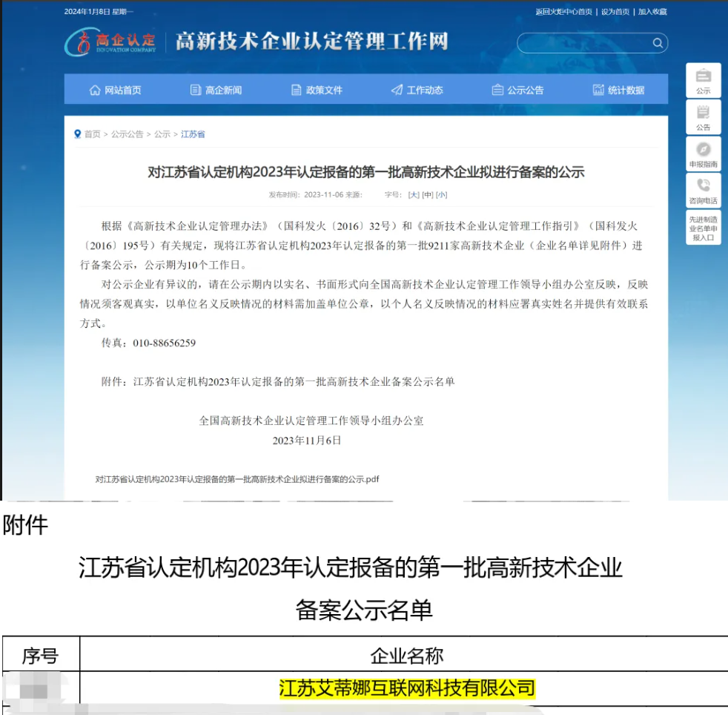Click the news icon beside 高企新闻
The image size is (728, 715).
pyautogui.click(x=196, y=90)
